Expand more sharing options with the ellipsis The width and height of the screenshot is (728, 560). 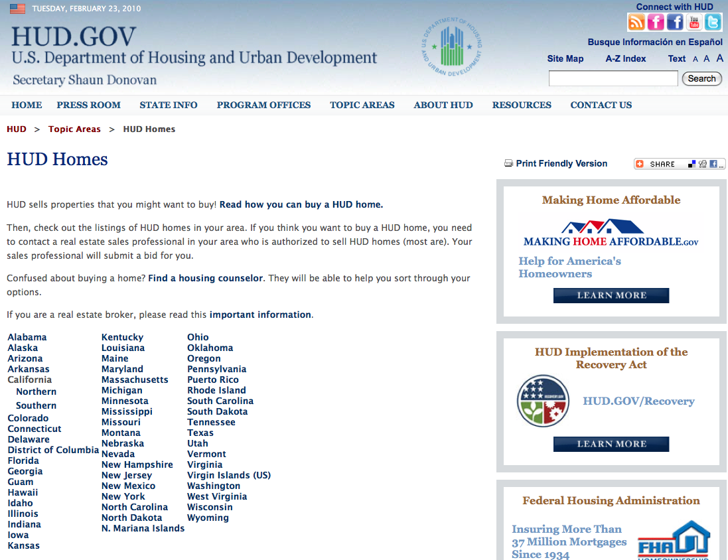click(722, 166)
